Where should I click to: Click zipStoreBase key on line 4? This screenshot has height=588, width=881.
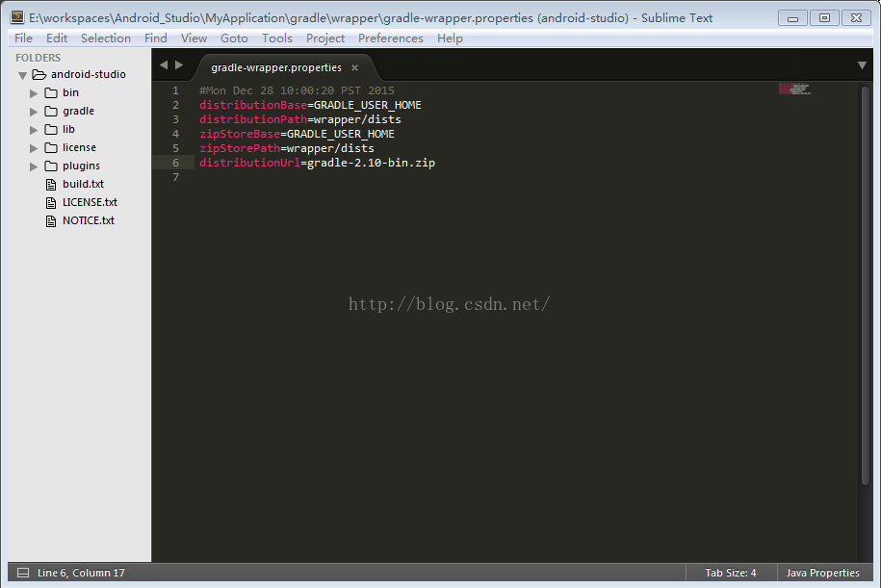(240, 134)
